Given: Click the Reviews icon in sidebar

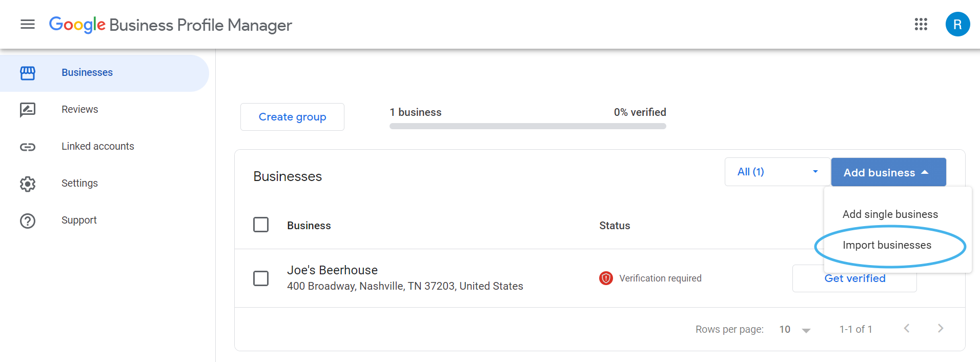Looking at the screenshot, I should tap(28, 110).
